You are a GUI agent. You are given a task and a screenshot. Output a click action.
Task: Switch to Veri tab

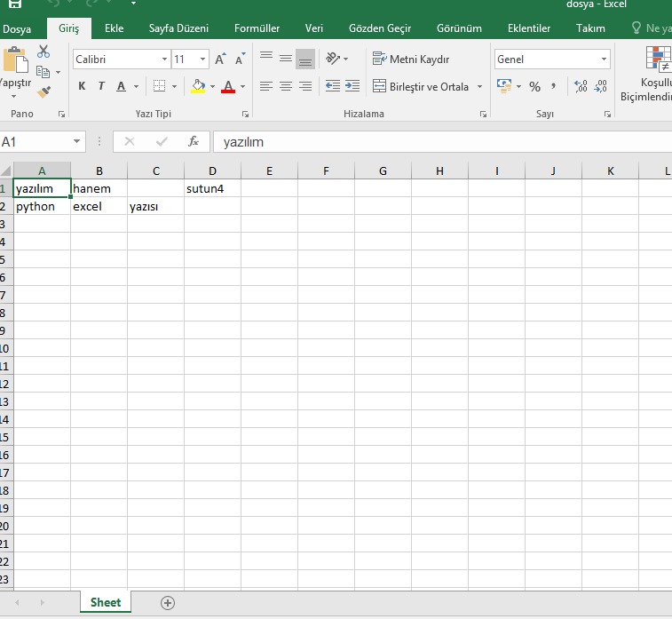click(314, 28)
